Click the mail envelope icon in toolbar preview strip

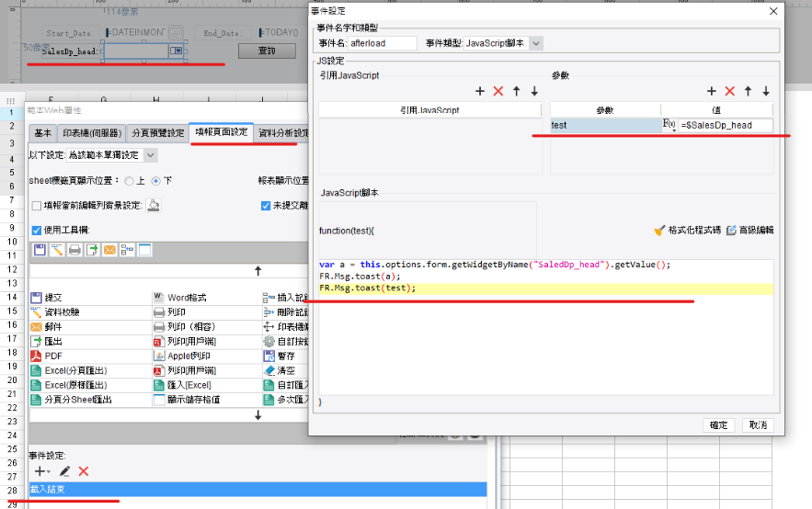coord(109,250)
